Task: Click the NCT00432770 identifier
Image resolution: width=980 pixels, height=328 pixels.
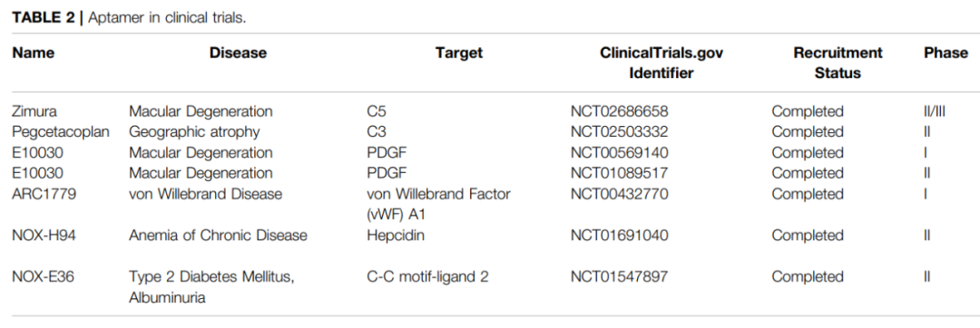Action: [x=619, y=194]
